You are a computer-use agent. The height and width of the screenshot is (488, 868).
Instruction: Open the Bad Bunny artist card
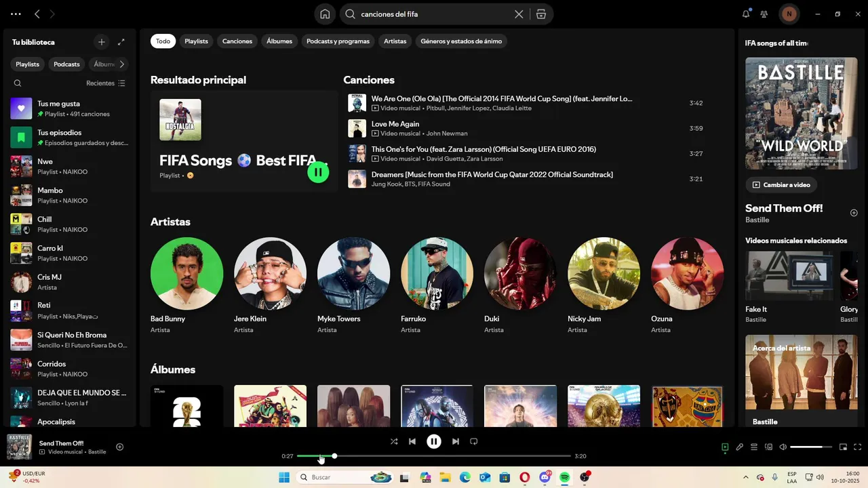186,286
